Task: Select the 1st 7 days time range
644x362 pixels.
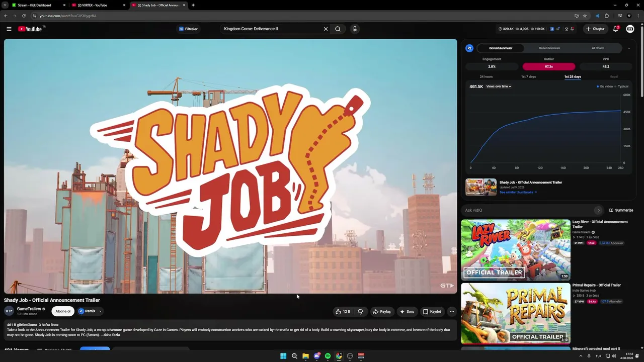Action: click(x=528, y=77)
